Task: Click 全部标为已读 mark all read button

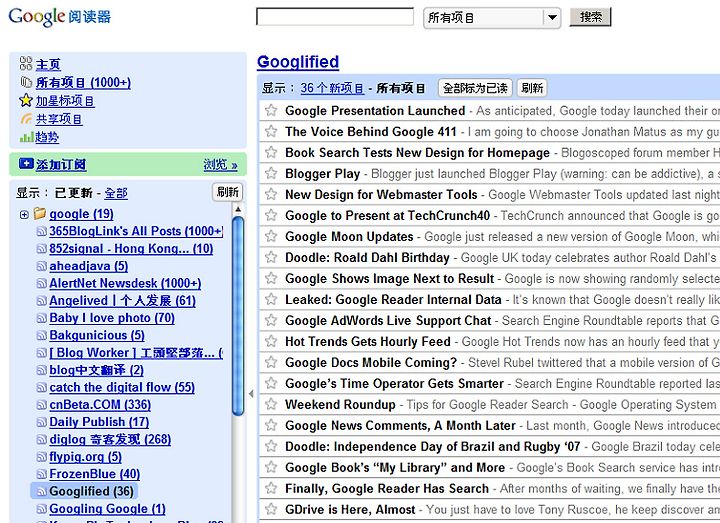Action: (475, 88)
